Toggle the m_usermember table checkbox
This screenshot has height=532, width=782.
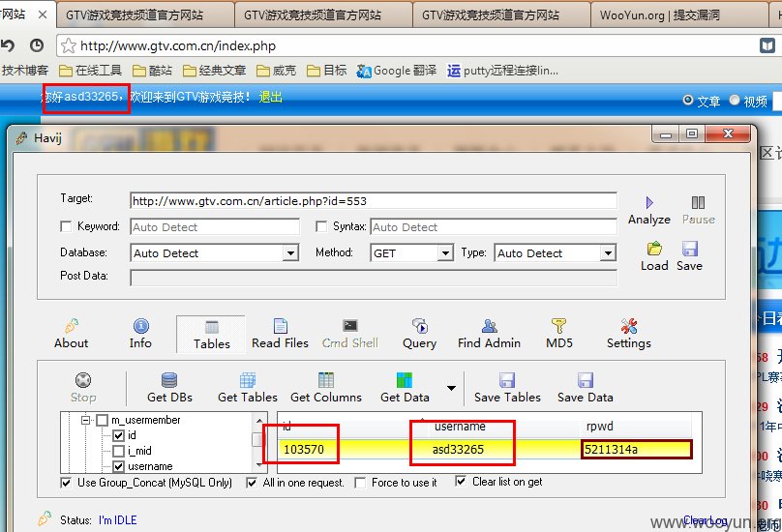[103, 421]
